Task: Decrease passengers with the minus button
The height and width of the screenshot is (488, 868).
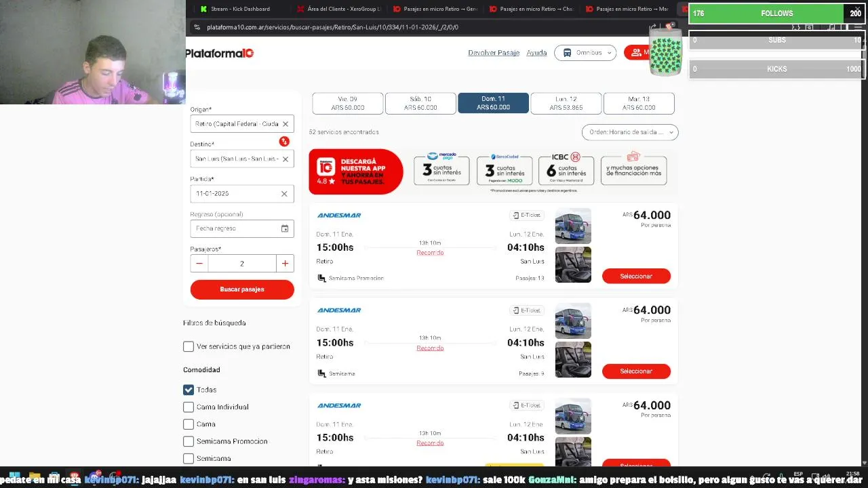Action: (x=199, y=264)
